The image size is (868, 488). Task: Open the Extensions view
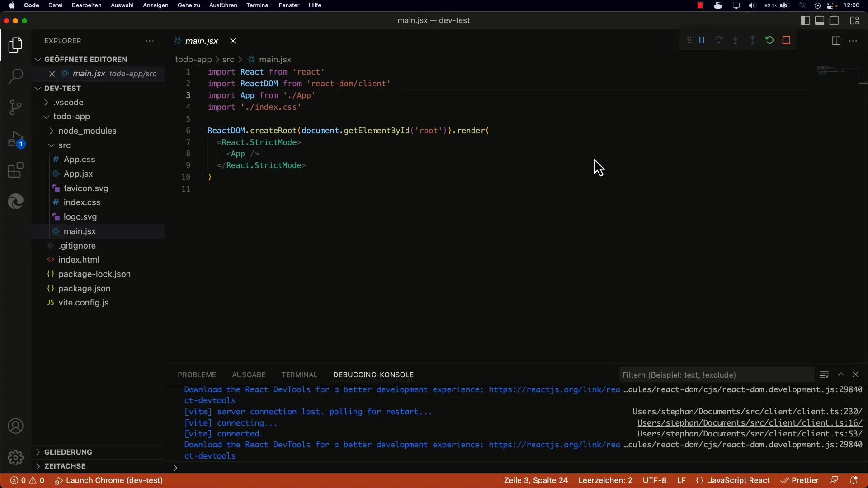pos(15,170)
